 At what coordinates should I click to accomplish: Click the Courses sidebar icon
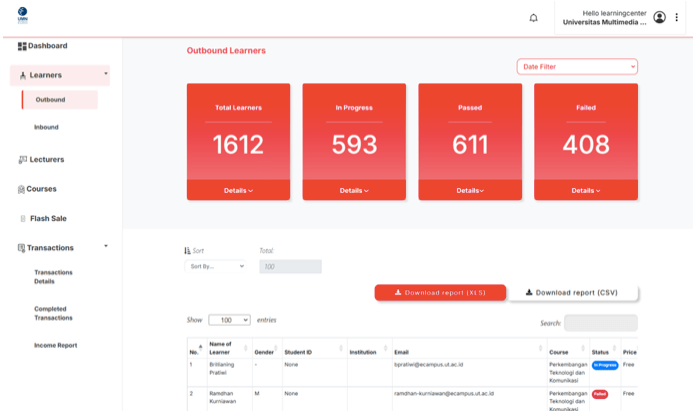point(21,189)
